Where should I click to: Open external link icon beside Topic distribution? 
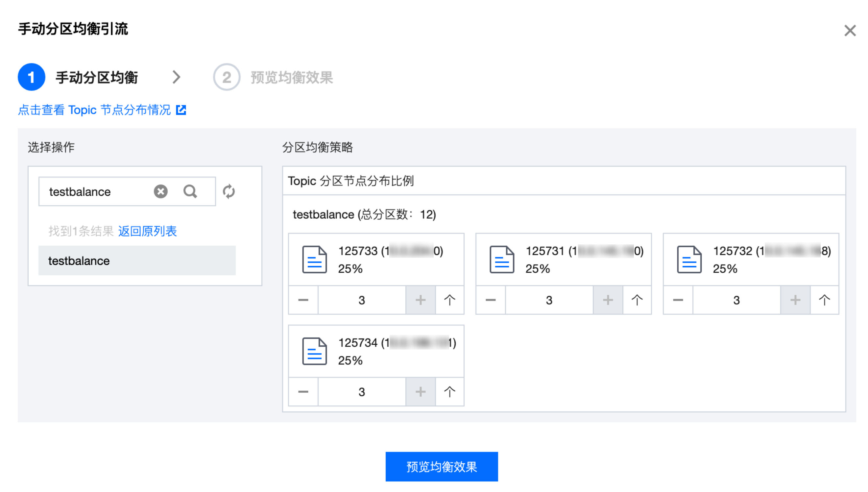pos(181,110)
